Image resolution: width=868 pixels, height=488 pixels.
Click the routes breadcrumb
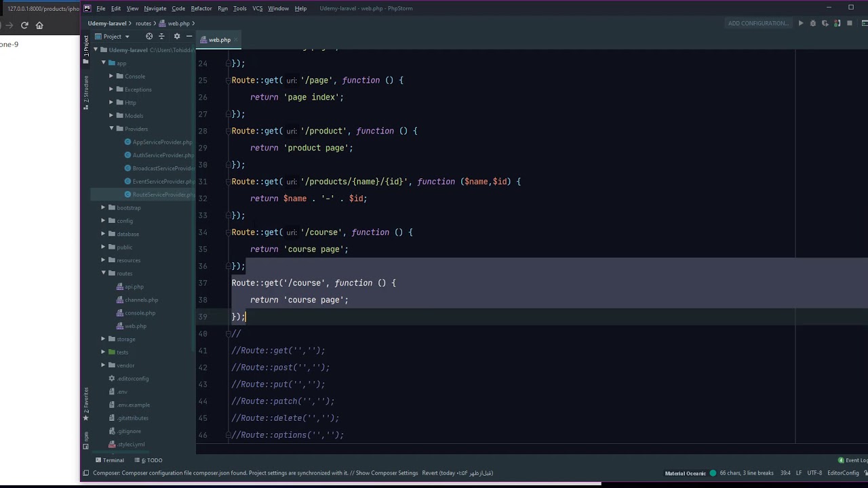143,23
